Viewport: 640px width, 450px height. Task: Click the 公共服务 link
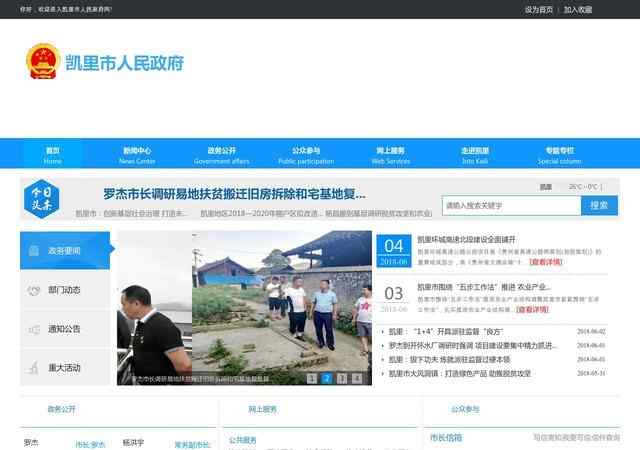(x=242, y=440)
